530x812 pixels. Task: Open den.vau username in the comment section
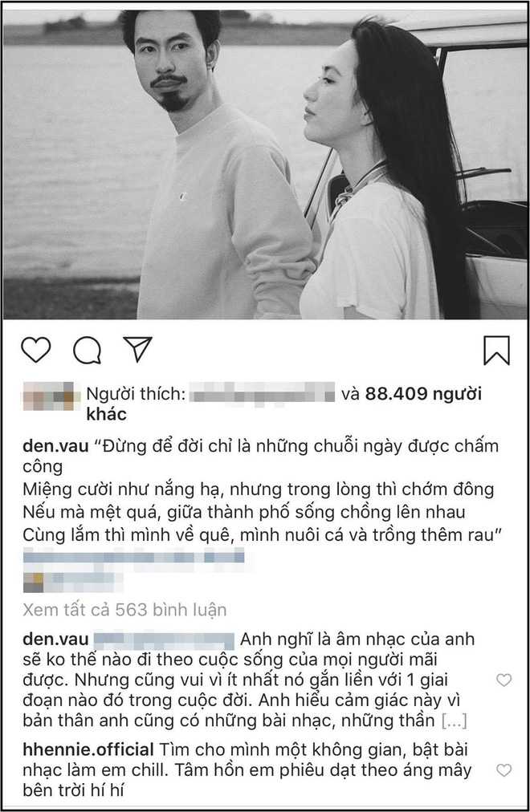(x=55, y=639)
